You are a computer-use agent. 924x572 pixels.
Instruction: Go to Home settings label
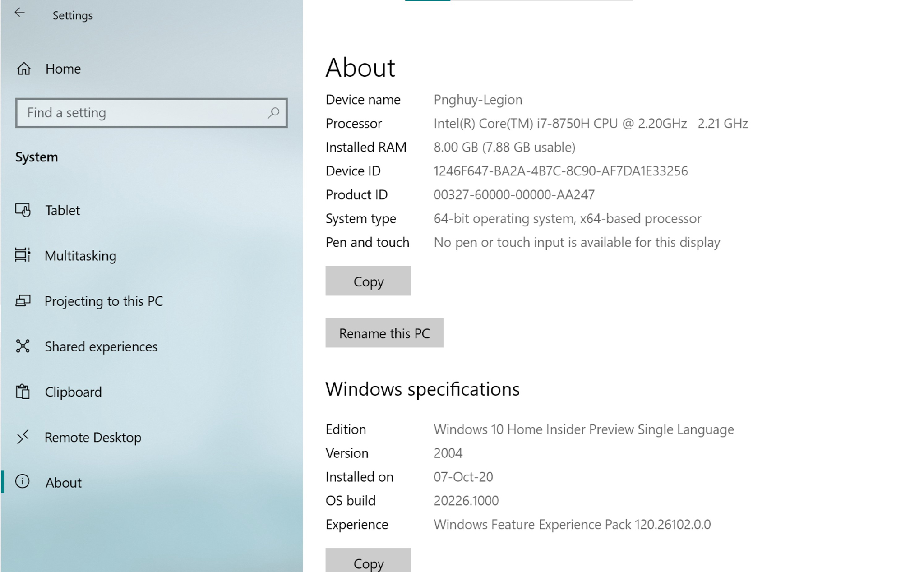(x=63, y=69)
